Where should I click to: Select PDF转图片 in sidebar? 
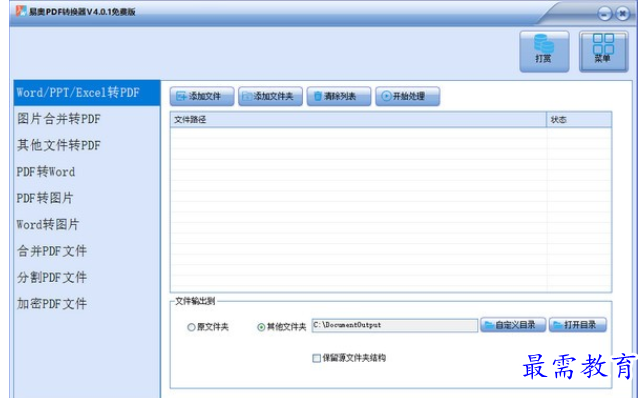[87, 198]
